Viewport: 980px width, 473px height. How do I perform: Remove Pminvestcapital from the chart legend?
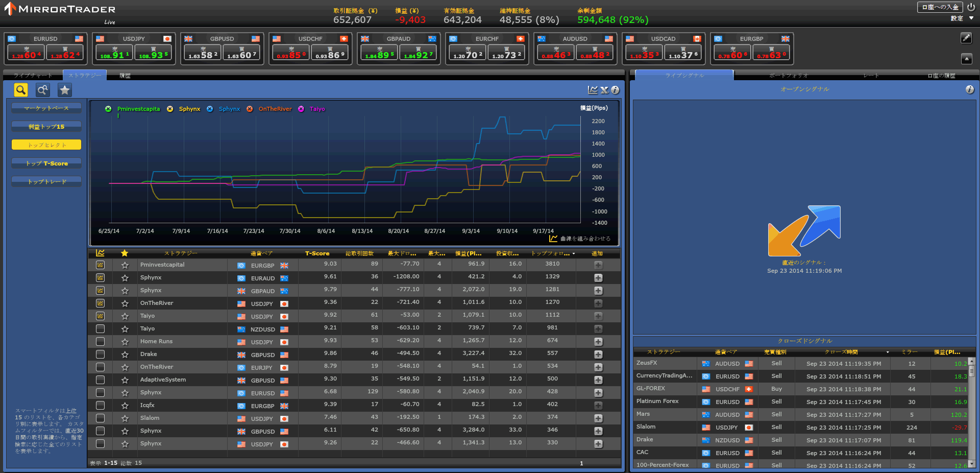(108, 109)
